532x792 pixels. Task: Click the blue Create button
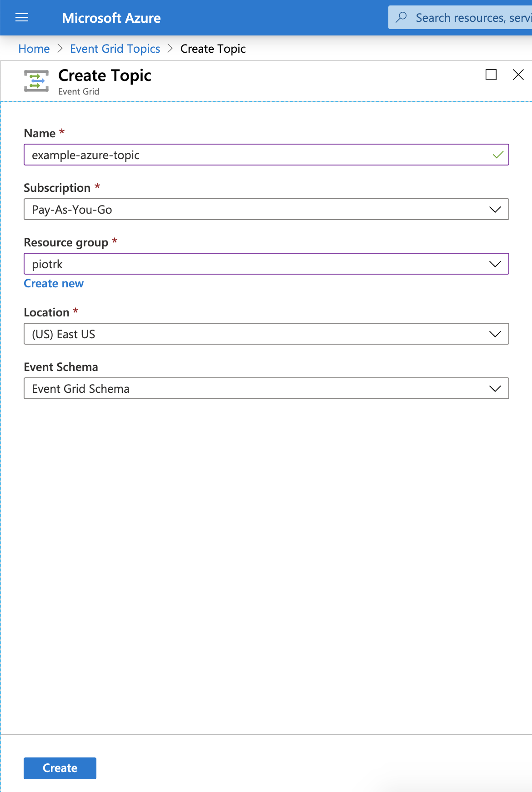pos(60,768)
